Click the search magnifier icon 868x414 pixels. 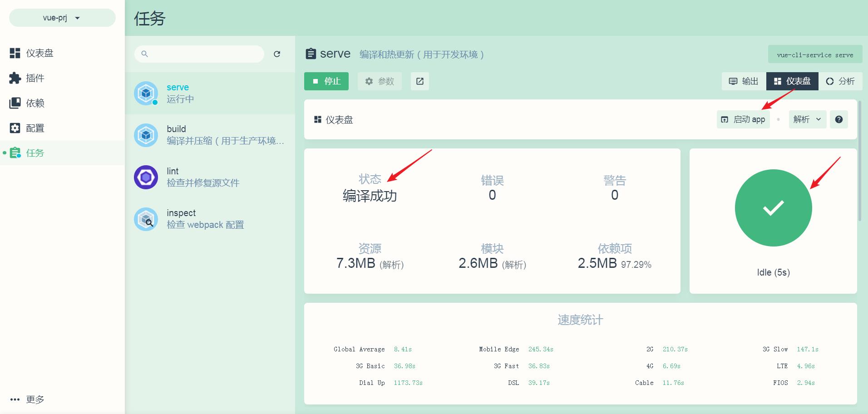pos(144,54)
